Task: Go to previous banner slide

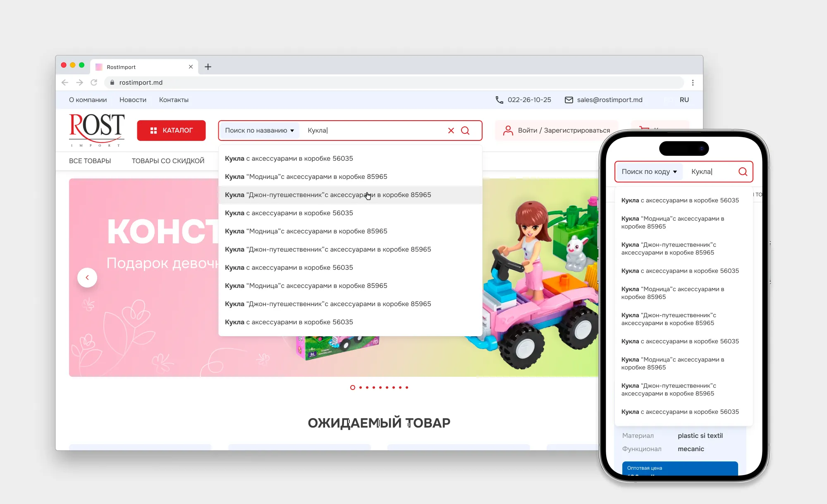Action: (x=87, y=278)
